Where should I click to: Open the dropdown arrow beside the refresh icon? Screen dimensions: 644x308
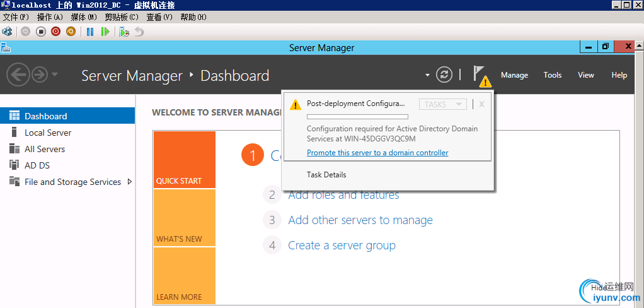pyautogui.click(x=428, y=75)
